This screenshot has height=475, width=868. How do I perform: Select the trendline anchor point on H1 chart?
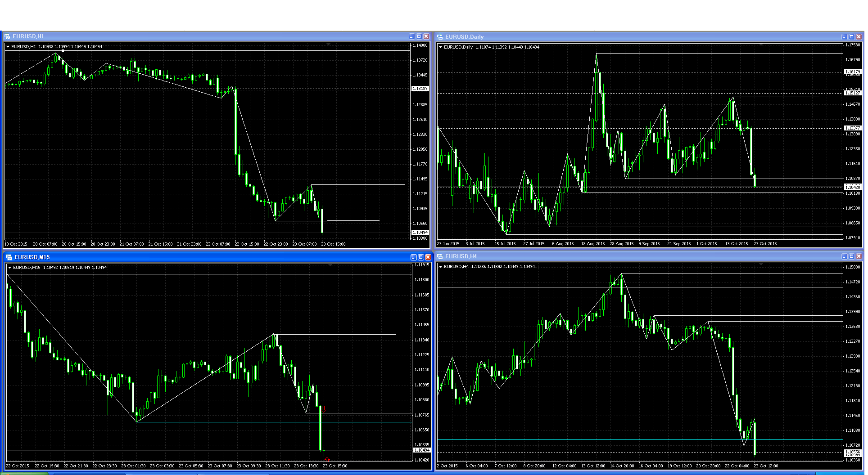click(63, 50)
